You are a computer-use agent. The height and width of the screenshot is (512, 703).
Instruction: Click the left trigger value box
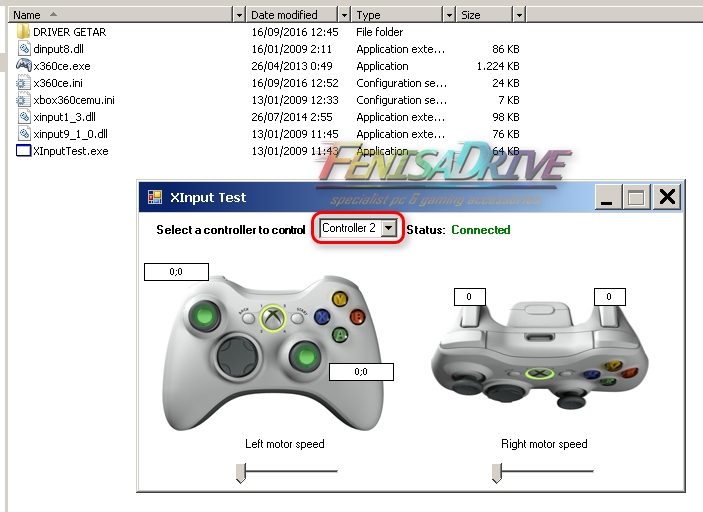469,296
